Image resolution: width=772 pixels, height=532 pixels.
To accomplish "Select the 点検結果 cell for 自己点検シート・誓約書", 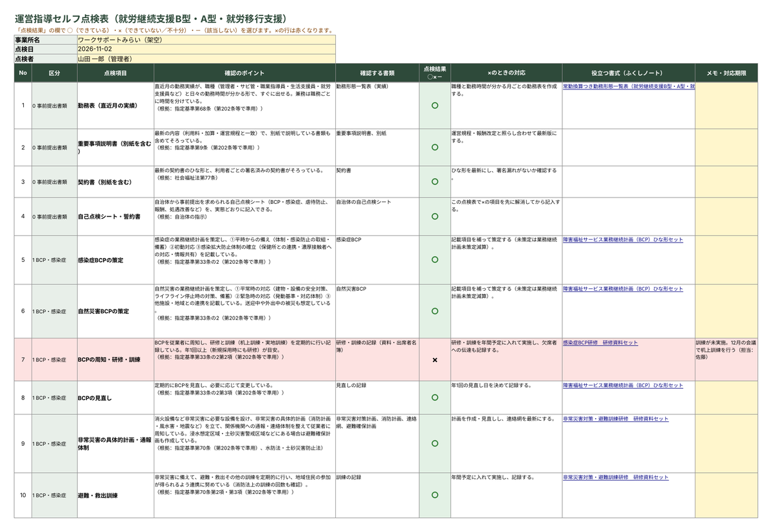I will coord(435,217).
